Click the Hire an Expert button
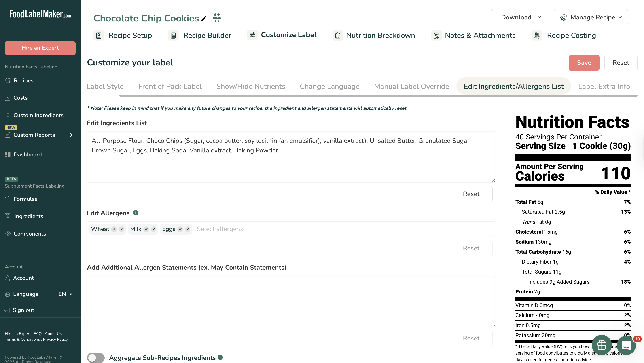Screen dimensions: 644x363 tap(40, 48)
